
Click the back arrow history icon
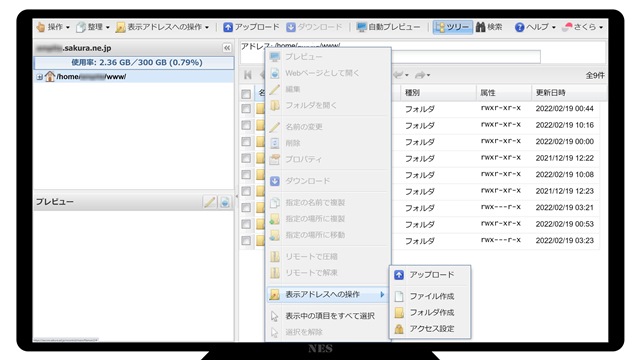398,75
